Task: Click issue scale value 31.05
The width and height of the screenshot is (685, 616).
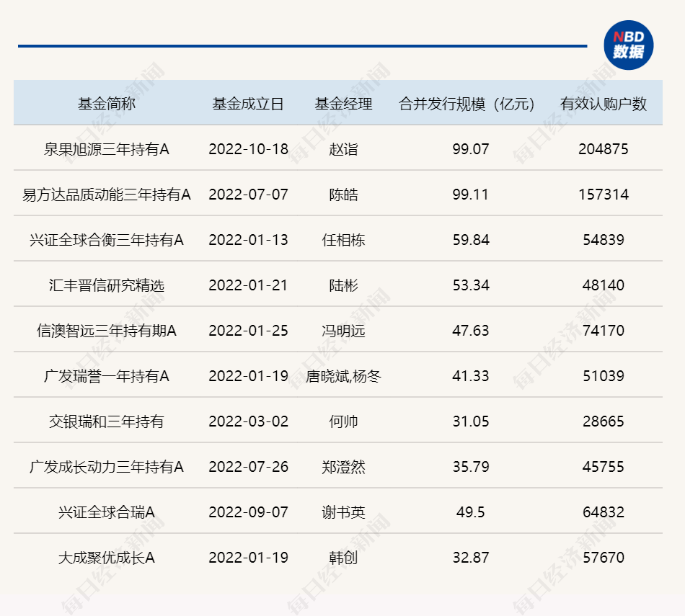Action: (x=471, y=421)
